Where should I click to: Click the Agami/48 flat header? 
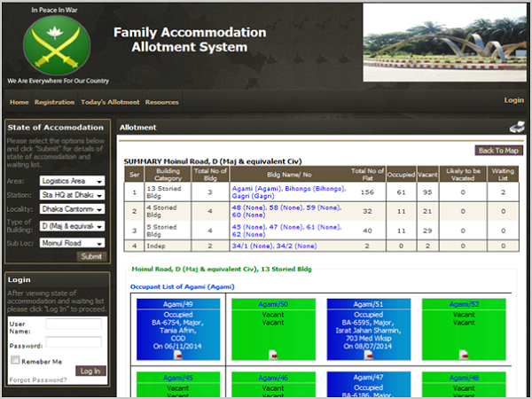[x=464, y=378]
